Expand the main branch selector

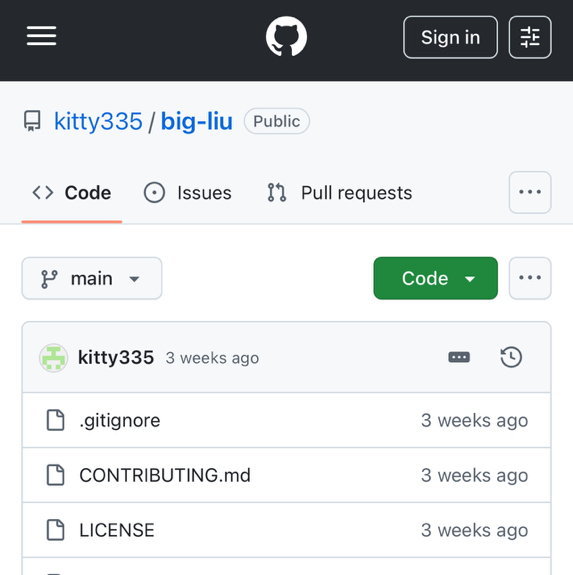click(92, 278)
